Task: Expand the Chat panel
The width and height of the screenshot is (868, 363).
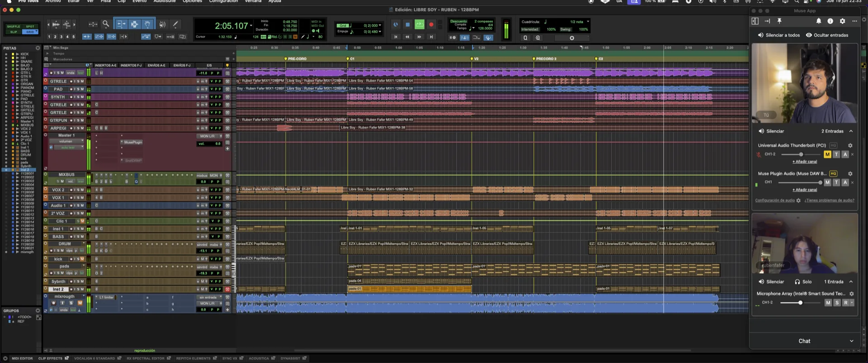Action: click(852, 341)
